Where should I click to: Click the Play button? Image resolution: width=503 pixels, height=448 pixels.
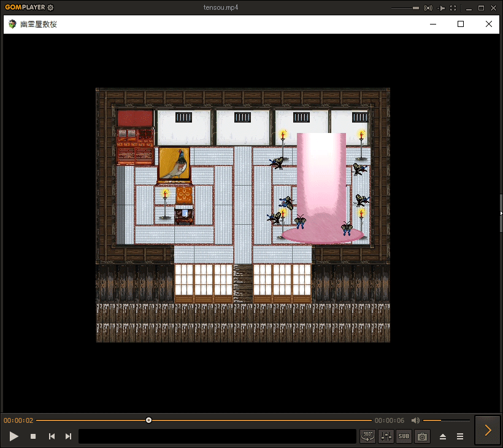click(13, 436)
